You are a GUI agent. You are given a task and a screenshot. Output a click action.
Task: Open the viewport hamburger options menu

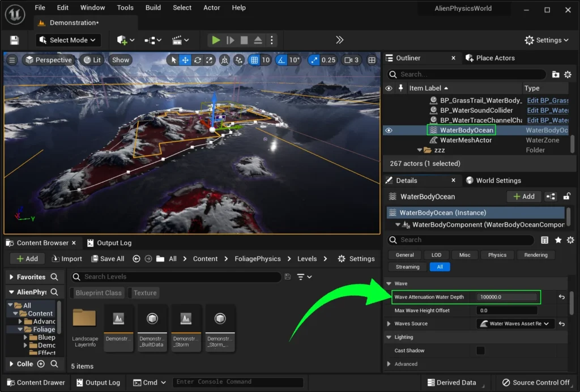(12, 60)
